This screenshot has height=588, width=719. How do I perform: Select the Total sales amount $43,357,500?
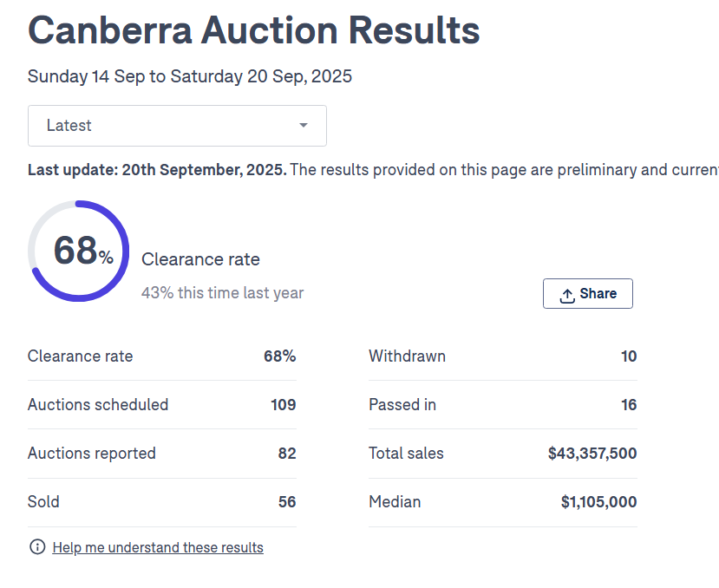pos(592,454)
